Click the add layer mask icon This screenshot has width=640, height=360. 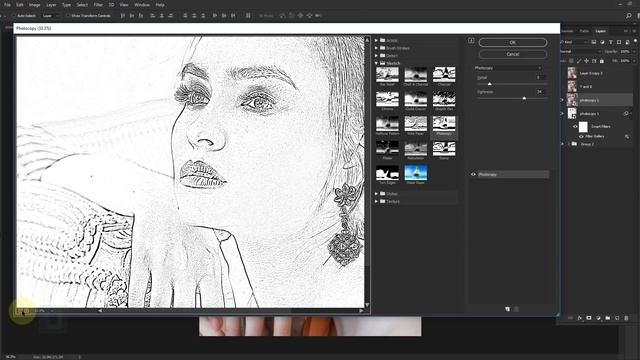[x=589, y=318]
